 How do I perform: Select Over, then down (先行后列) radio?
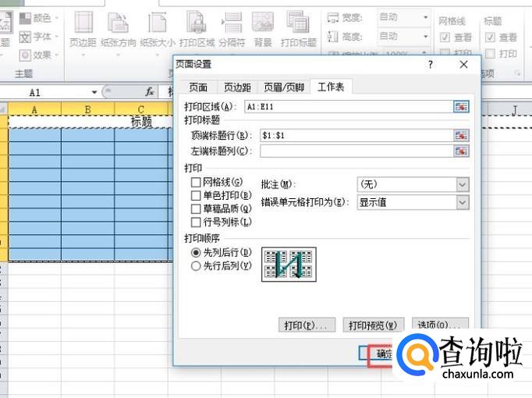196,266
